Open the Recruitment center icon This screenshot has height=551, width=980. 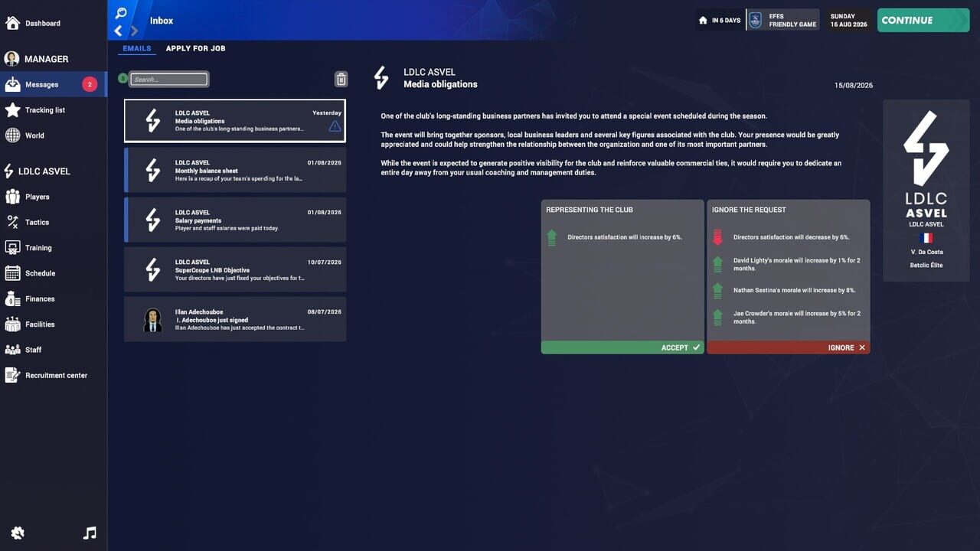coord(12,375)
